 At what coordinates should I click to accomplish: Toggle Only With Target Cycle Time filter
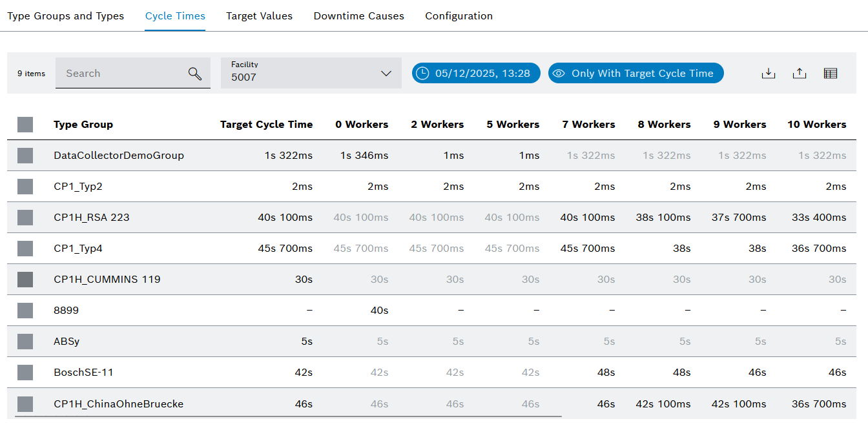[635, 74]
